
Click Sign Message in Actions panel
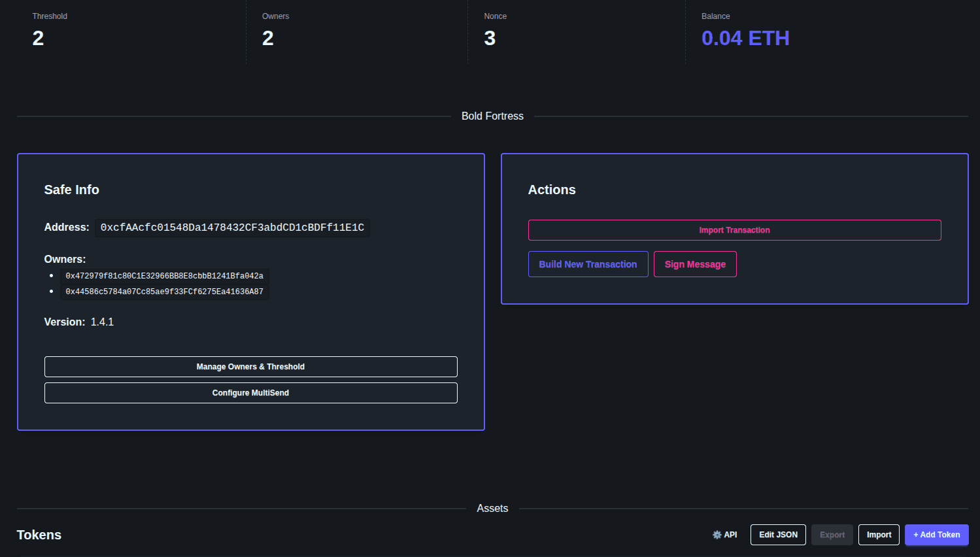pyautogui.click(x=694, y=264)
